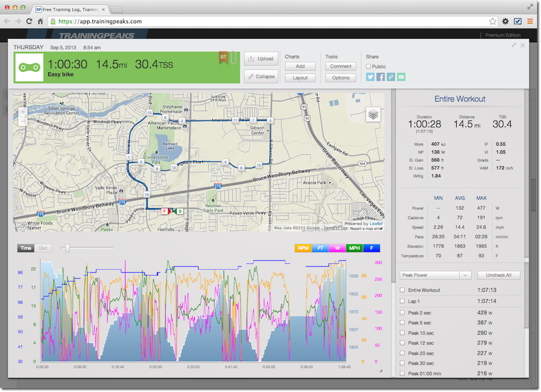Viewport: 541px width, 392px height.
Task: Open the map layers selector
Action: pos(373,115)
